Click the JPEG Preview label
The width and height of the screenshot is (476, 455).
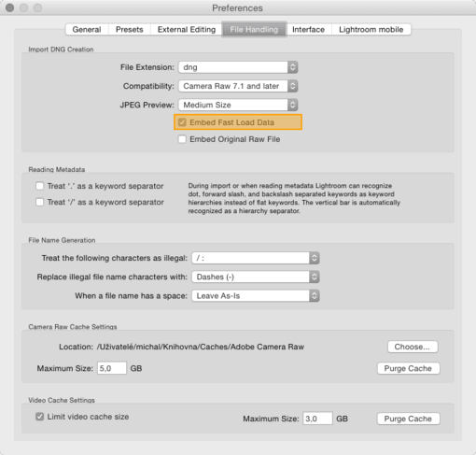(147, 105)
